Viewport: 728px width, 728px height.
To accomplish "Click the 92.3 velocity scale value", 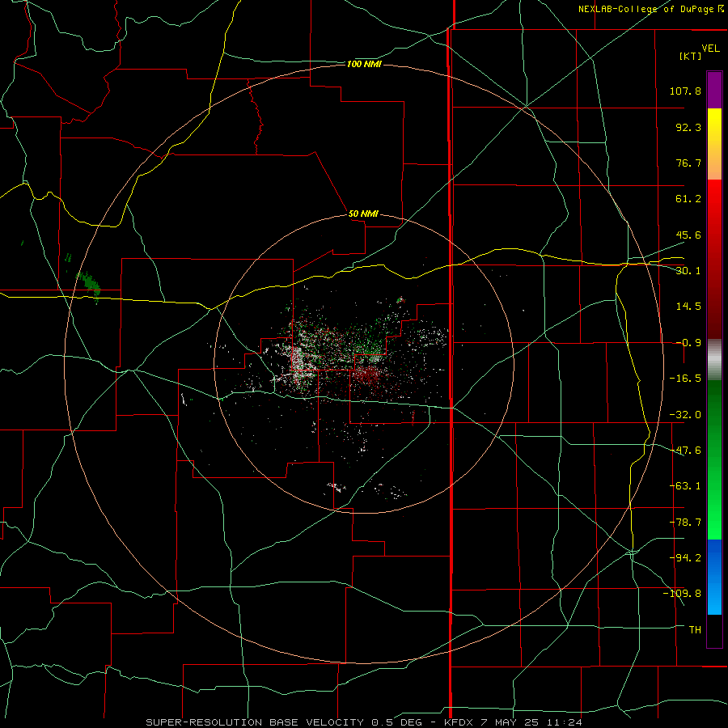I will (688, 127).
